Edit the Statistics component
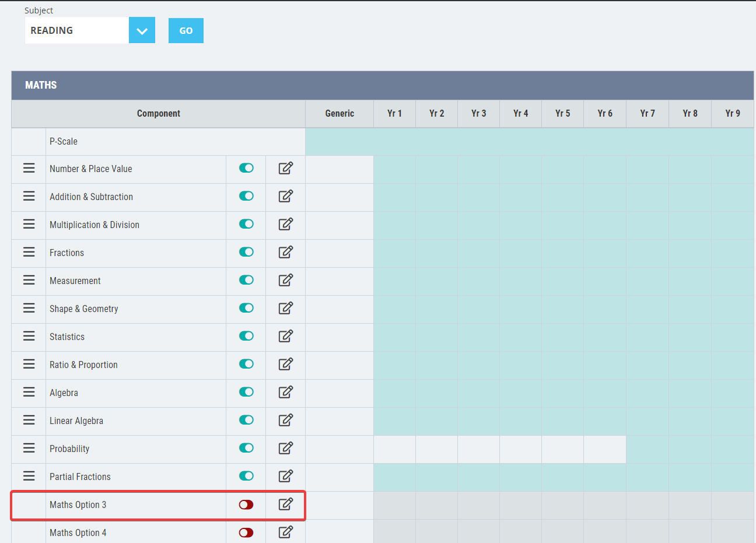756x543 pixels. (285, 337)
